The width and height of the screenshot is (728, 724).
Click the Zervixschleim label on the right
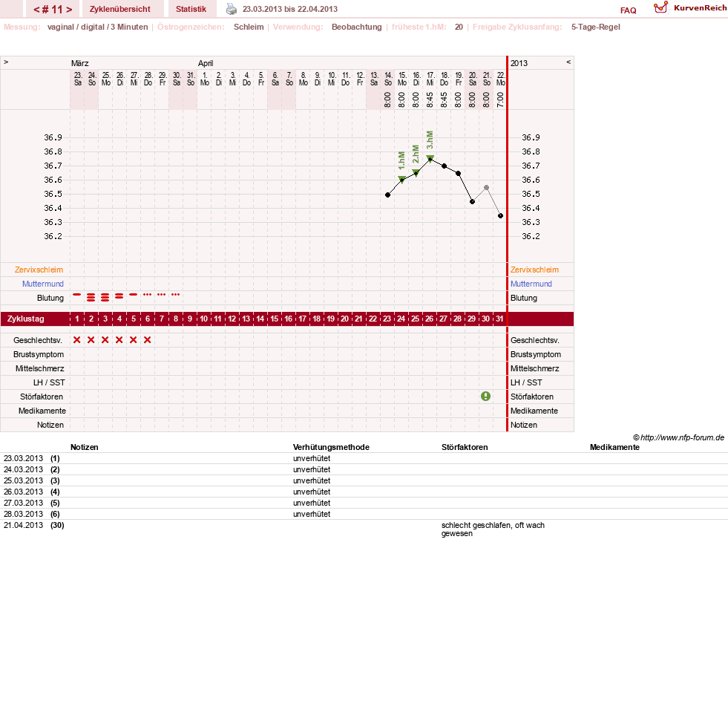click(x=534, y=270)
